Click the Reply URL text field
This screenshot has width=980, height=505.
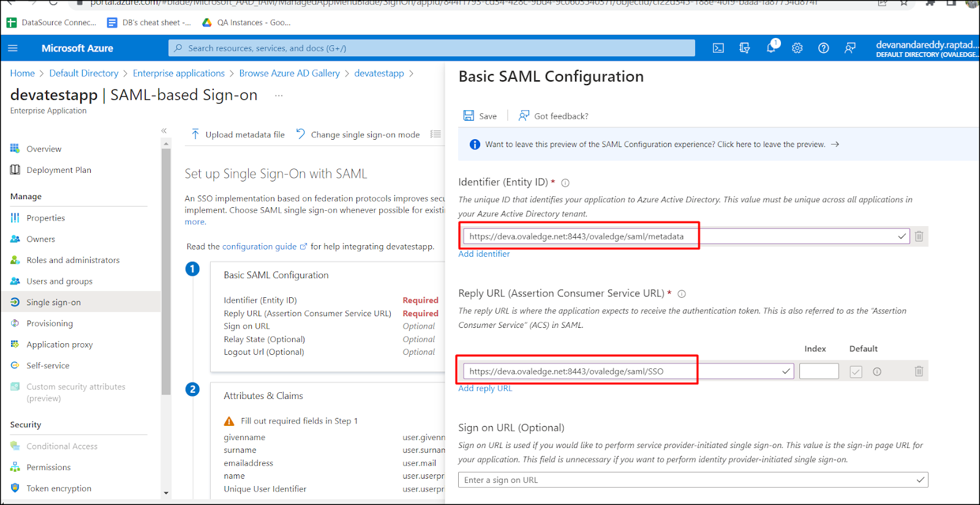(x=628, y=371)
